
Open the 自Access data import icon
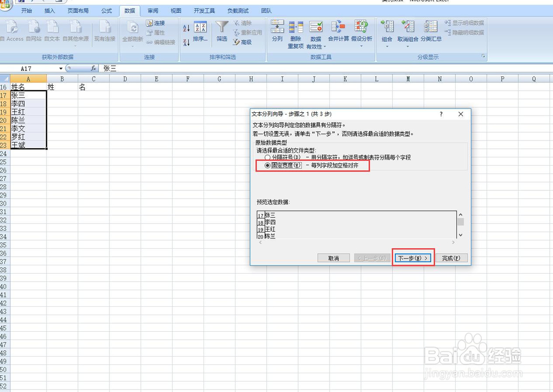tap(12, 30)
